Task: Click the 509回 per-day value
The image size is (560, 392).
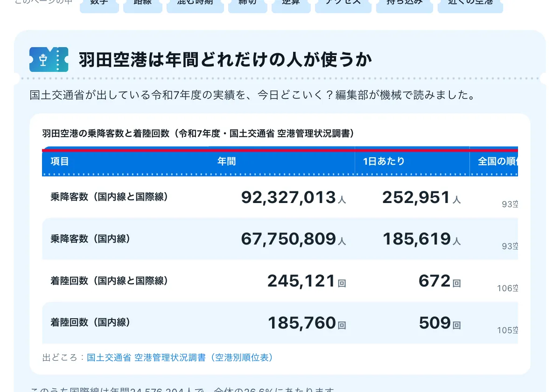Action: [440, 322]
